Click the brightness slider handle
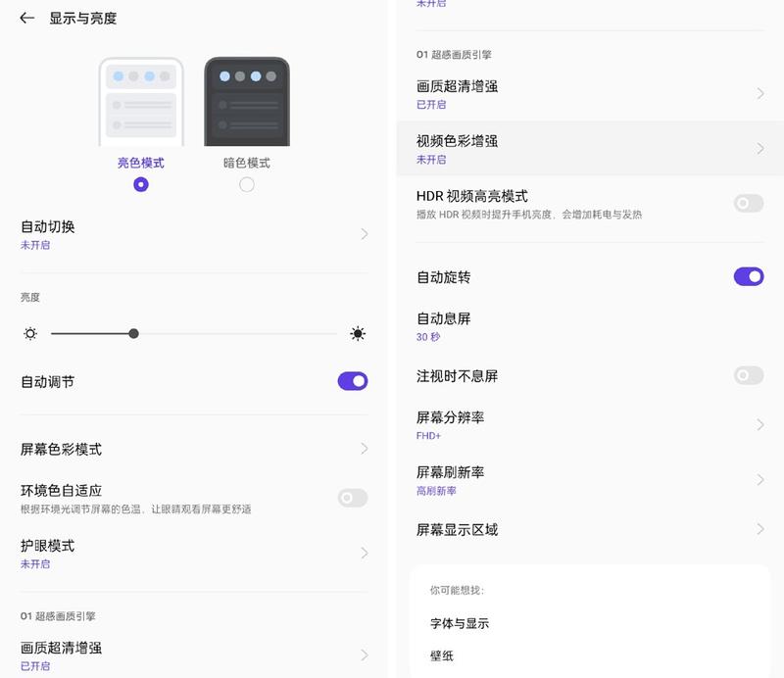 click(x=133, y=333)
